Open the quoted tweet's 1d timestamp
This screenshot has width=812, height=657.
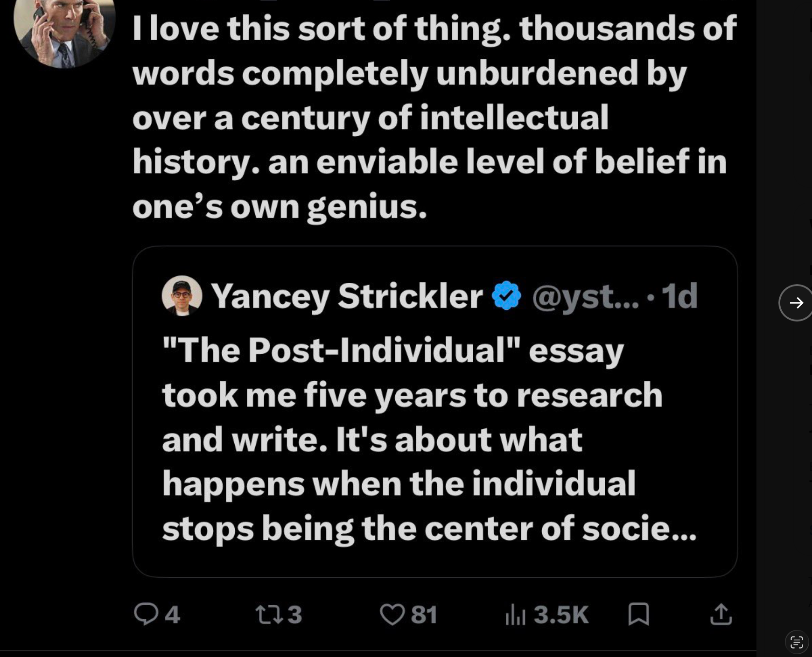click(679, 296)
